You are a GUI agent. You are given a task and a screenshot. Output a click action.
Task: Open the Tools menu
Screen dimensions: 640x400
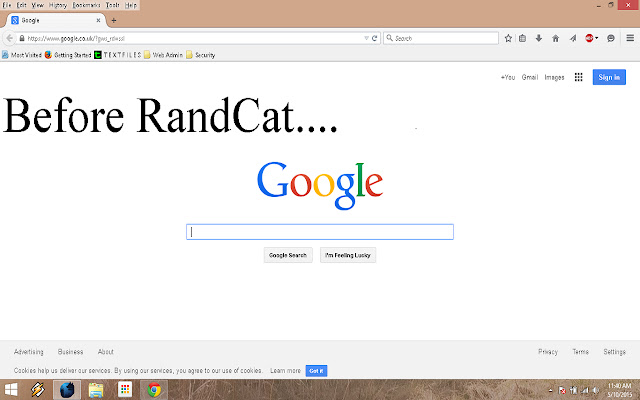click(113, 5)
